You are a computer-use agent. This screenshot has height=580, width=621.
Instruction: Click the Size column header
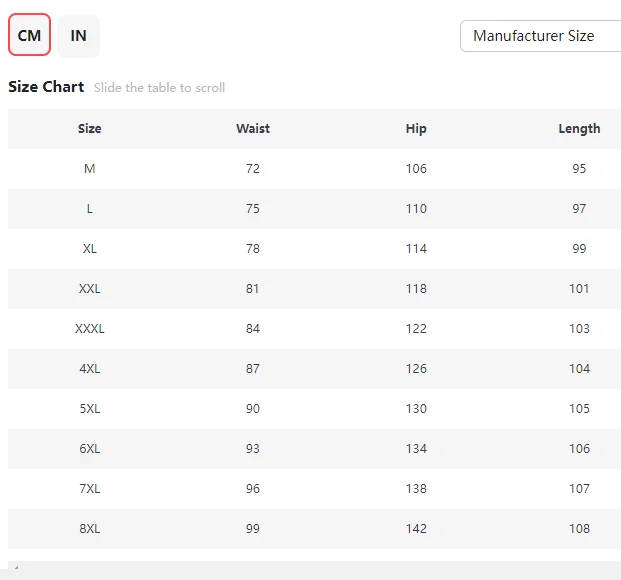[90, 129]
